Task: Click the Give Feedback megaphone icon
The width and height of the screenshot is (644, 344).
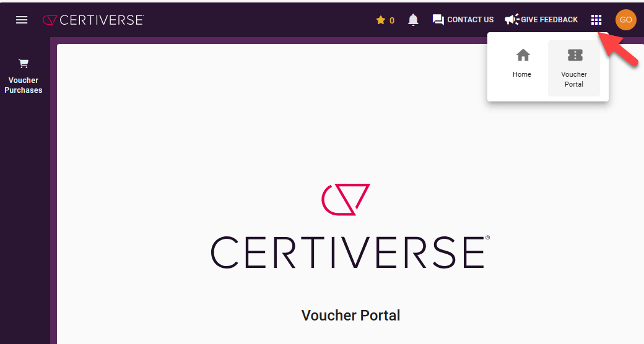Action: [x=511, y=19]
